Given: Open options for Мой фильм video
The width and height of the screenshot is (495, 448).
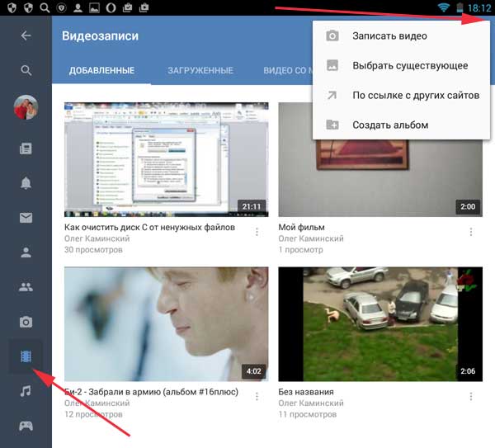Looking at the screenshot, I should coord(471,232).
